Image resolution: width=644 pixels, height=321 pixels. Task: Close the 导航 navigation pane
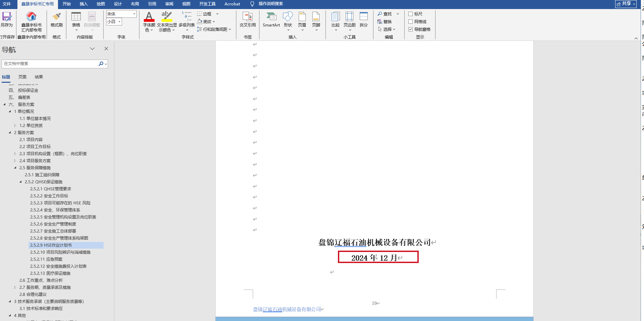106,49
